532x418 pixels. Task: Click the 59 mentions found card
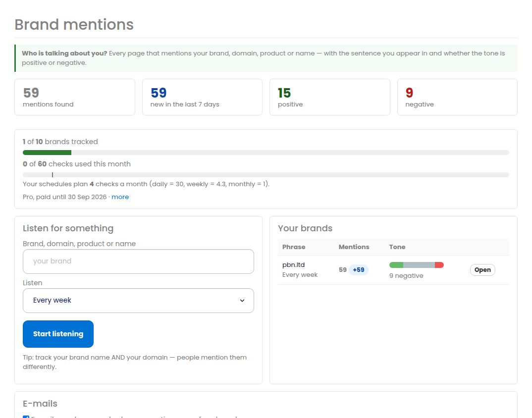(x=75, y=97)
